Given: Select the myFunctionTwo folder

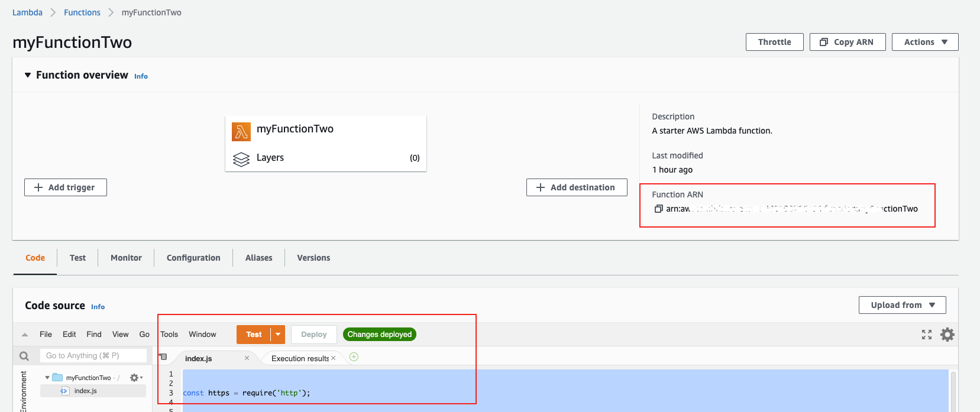Looking at the screenshot, I should coord(88,378).
